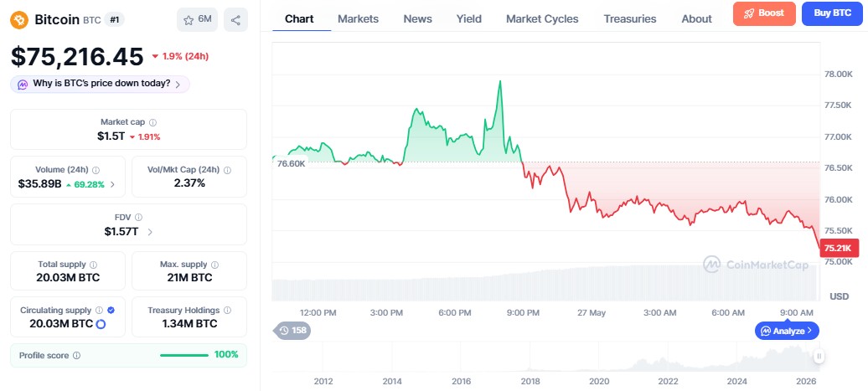Click 'Why is BTC's price down today?' link
This screenshot has width=868, height=391.
[x=101, y=84]
